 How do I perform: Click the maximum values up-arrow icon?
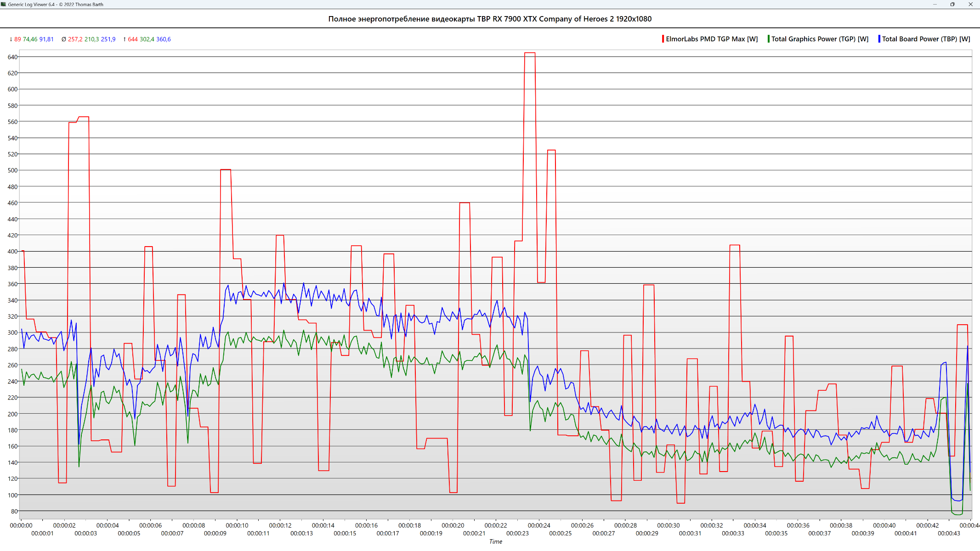pyautogui.click(x=125, y=39)
